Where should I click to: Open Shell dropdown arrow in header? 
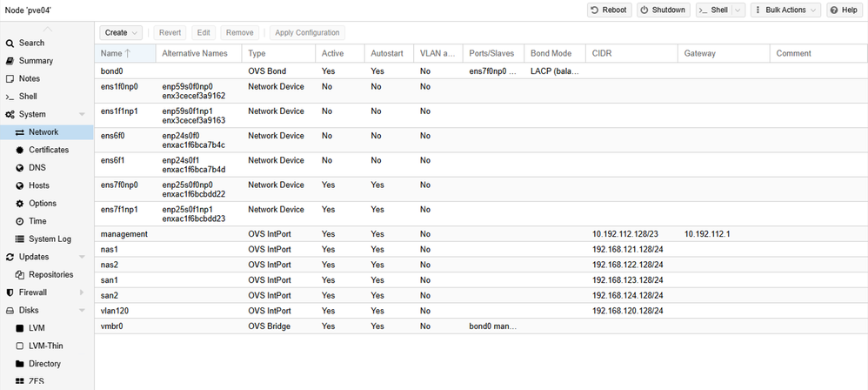pyautogui.click(x=738, y=10)
